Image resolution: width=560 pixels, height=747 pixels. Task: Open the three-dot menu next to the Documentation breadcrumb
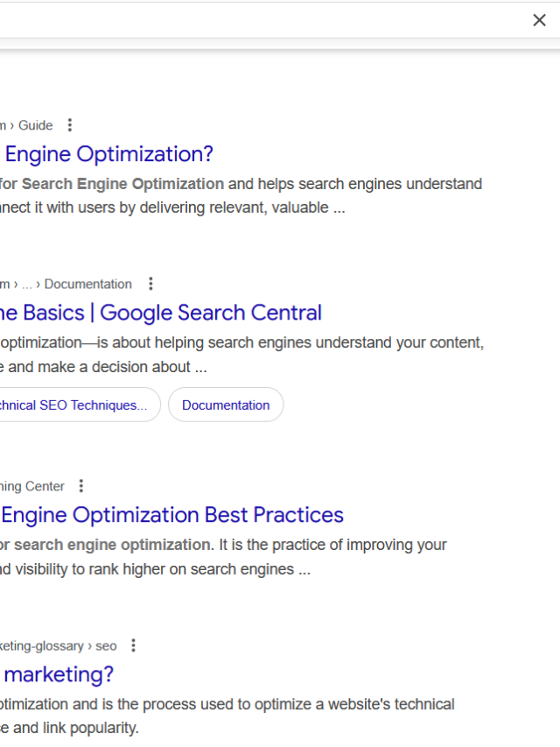[x=150, y=284]
